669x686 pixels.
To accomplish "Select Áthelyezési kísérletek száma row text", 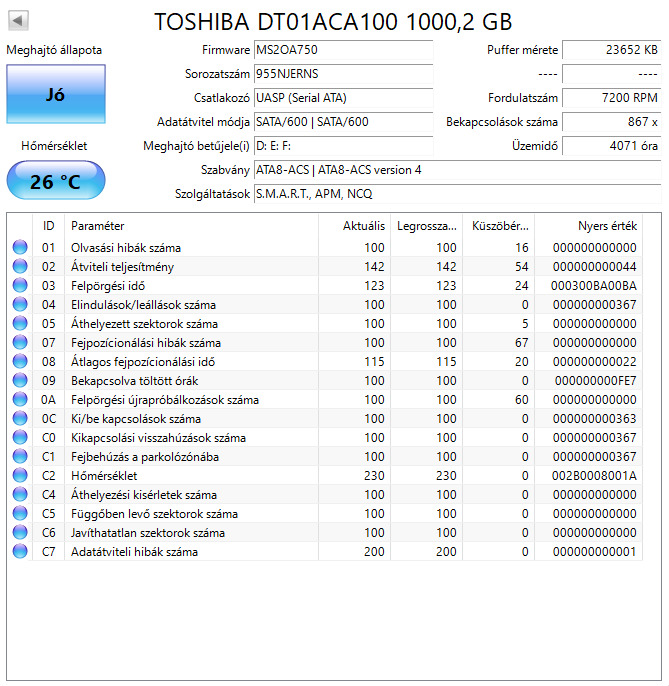I will pos(144,495).
